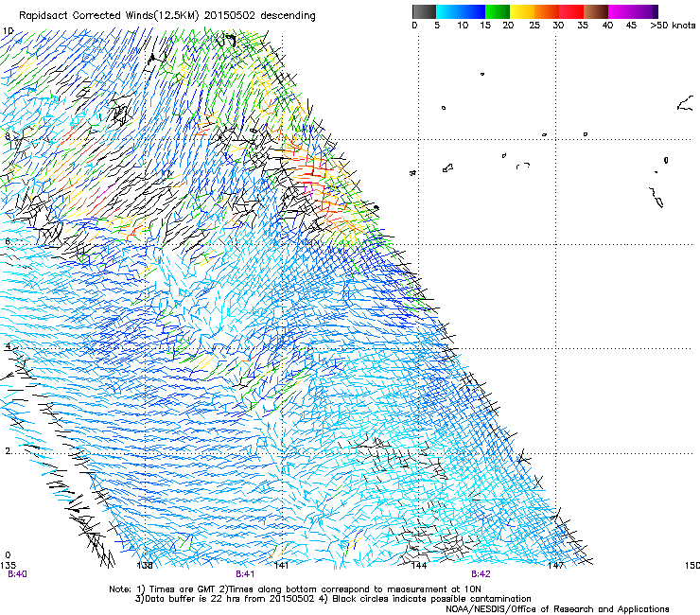Click the purple time label 8:42

(x=481, y=574)
